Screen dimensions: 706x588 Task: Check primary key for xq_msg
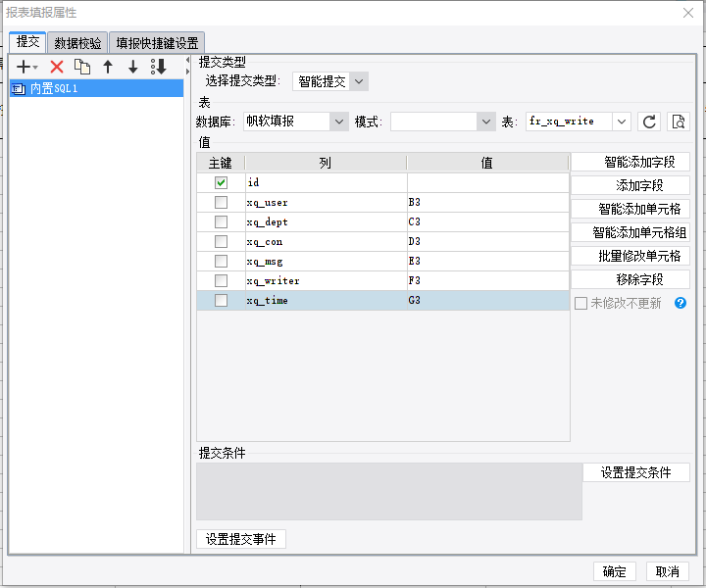click(221, 261)
